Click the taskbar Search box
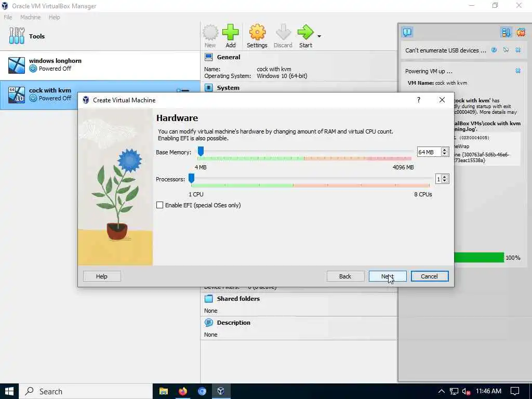The height and width of the screenshot is (399, 532). pos(86,391)
